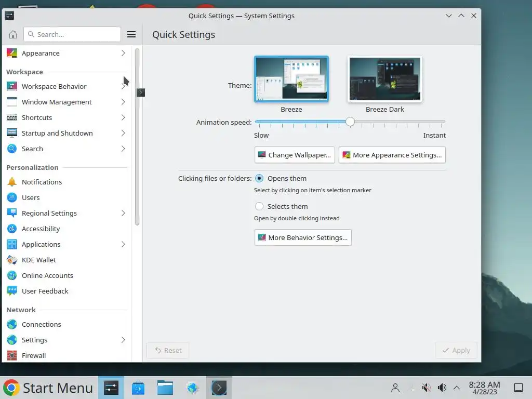Expand the Shortcuts chevron
This screenshot has height=399, width=532.
tap(123, 118)
